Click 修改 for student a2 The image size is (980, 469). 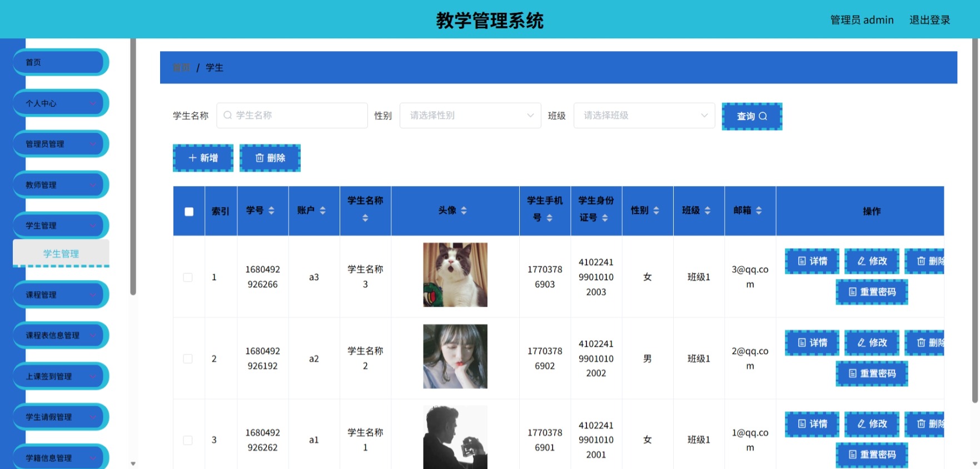pos(872,343)
